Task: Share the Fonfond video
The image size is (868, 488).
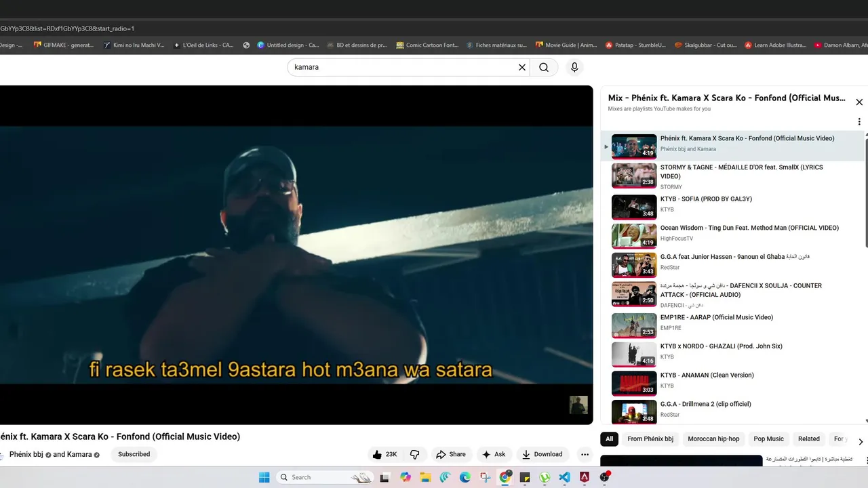Action: click(451, 454)
